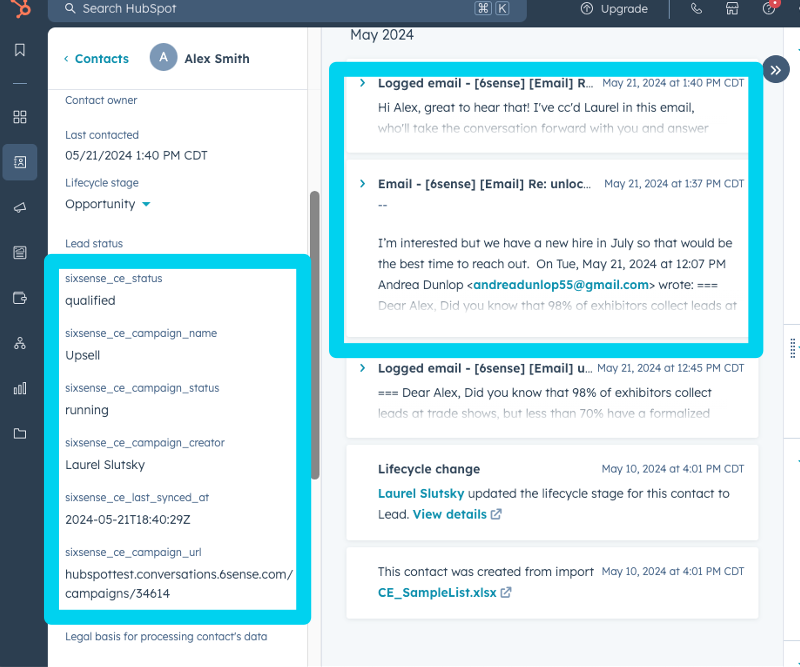Image resolution: width=800 pixels, height=667 pixels.
Task: Open andreadunlop55@gmail.com email link
Action: coord(561,285)
